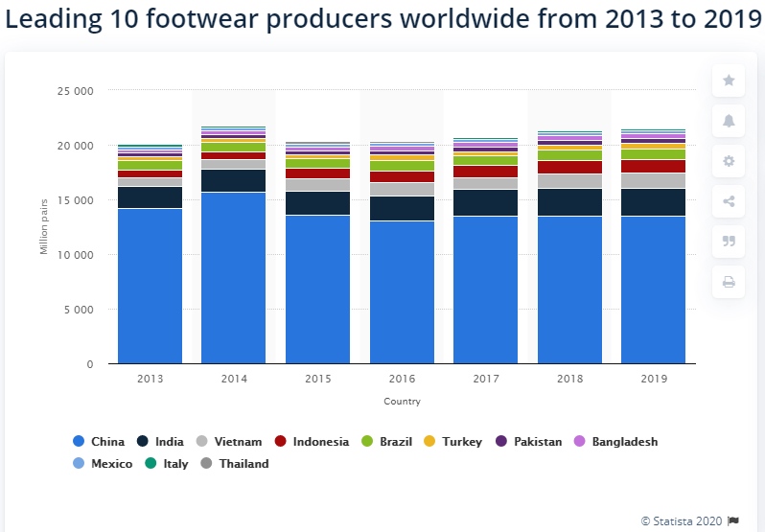Screen dimensions: 765x532
Task: Click the share icon
Action: pyautogui.click(x=729, y=201)
